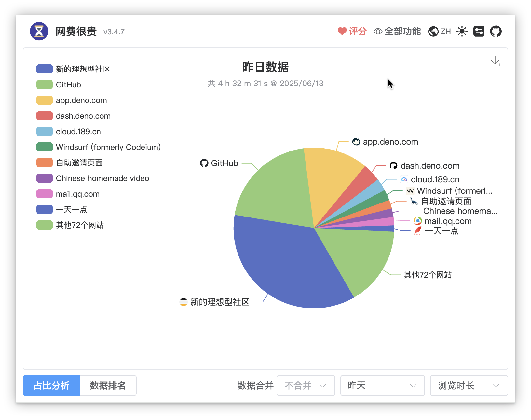The height and width of the screenshot is (420, 531).
Task: Open the GitHub repository icon in header
Action: click(496, 31)
